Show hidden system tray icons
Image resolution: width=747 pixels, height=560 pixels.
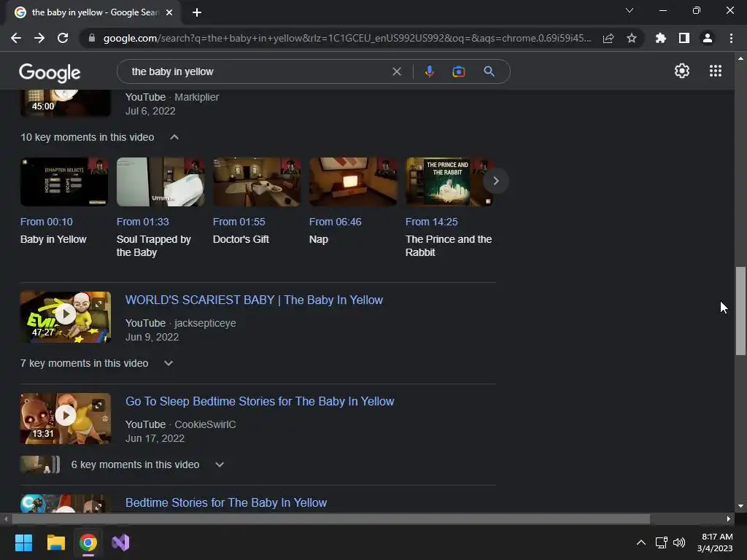tap(641, 542)
